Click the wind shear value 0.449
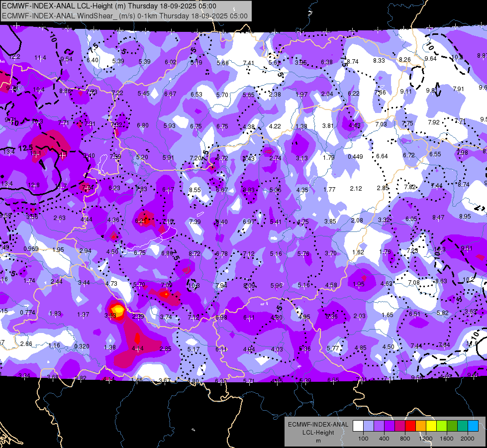This screenshot has width=487, height=448. 355,156
